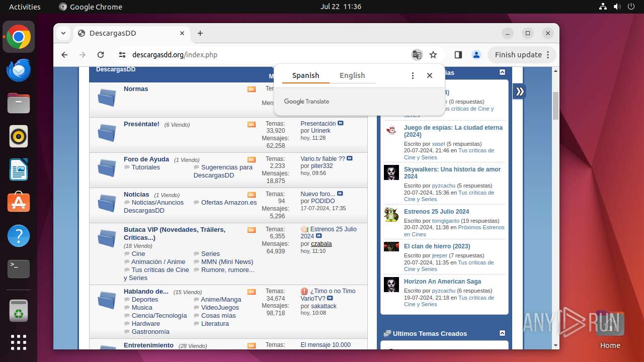644x362 pixels.
Task: Switch translation to English tab
Action: point(352,75)
